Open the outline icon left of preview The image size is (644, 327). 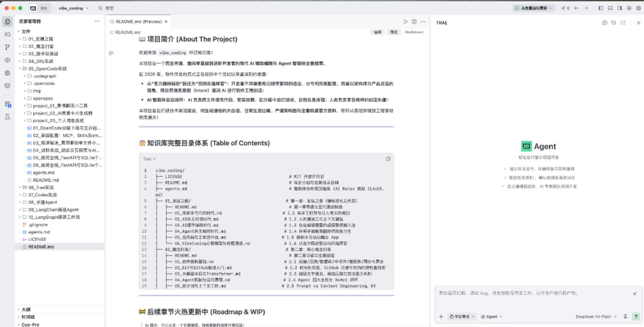coord(111,53)
